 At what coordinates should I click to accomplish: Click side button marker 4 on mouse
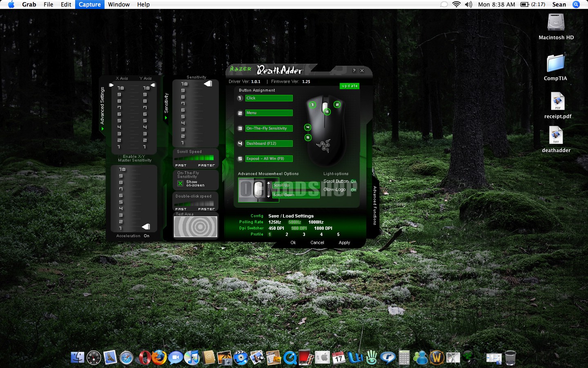[307, 128]
